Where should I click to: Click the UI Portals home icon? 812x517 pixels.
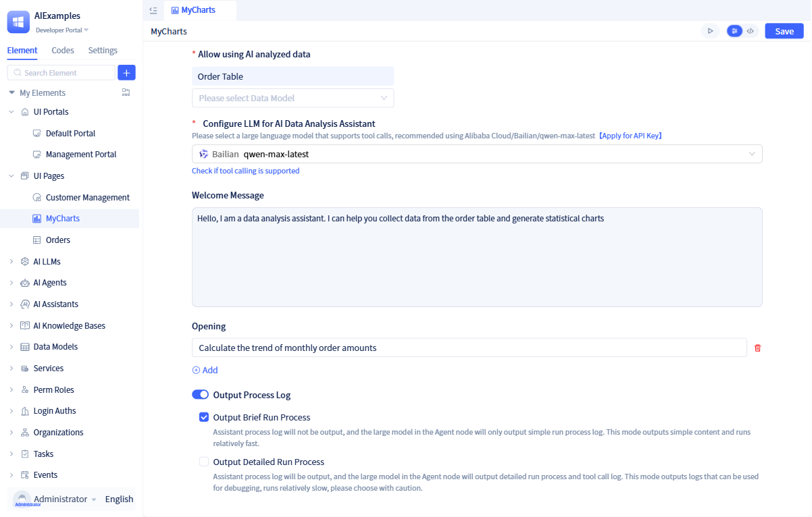tap(25, 112)
